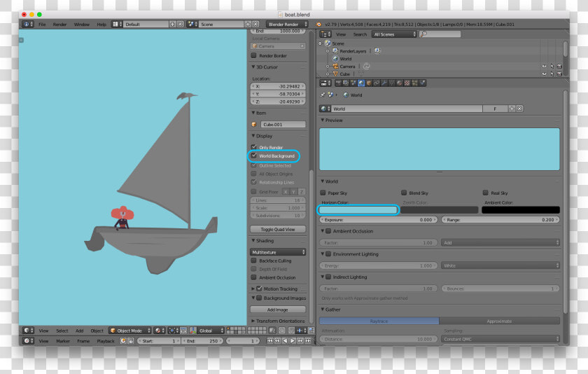Open the 3D view Add menu
The image size is (588, 374).
80,331
